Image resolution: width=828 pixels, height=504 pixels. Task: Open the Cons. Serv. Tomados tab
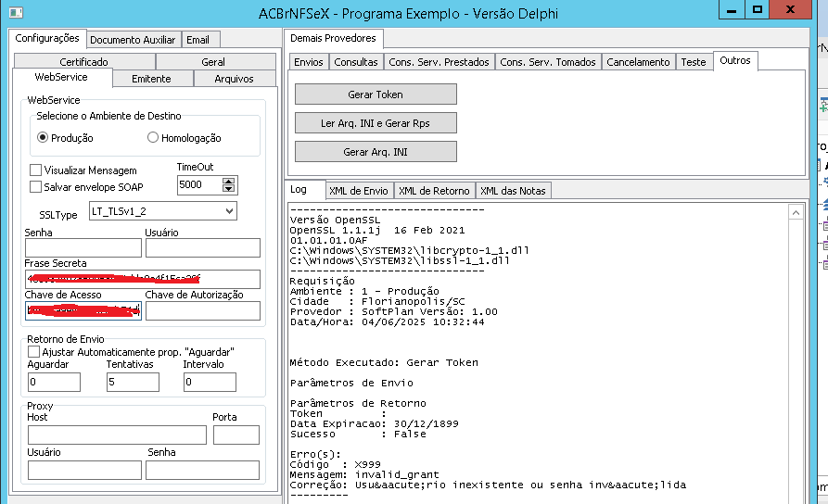click(x=548, y=62)
